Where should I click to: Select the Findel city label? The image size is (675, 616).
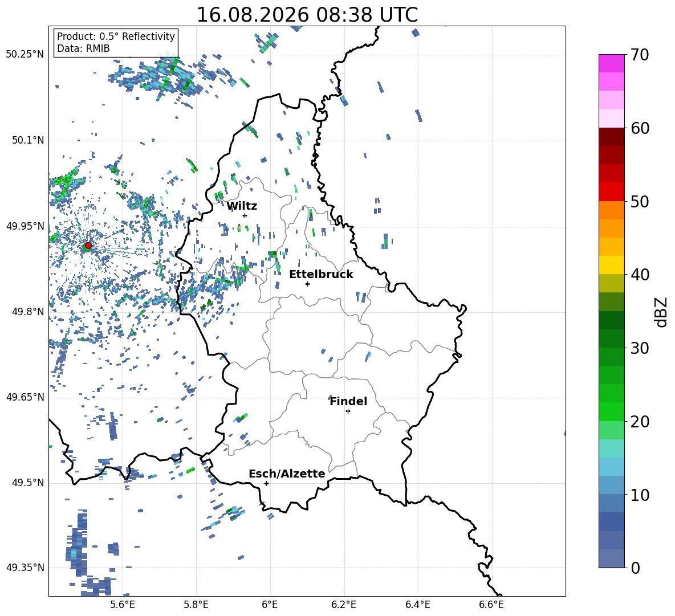click(348, 401)
